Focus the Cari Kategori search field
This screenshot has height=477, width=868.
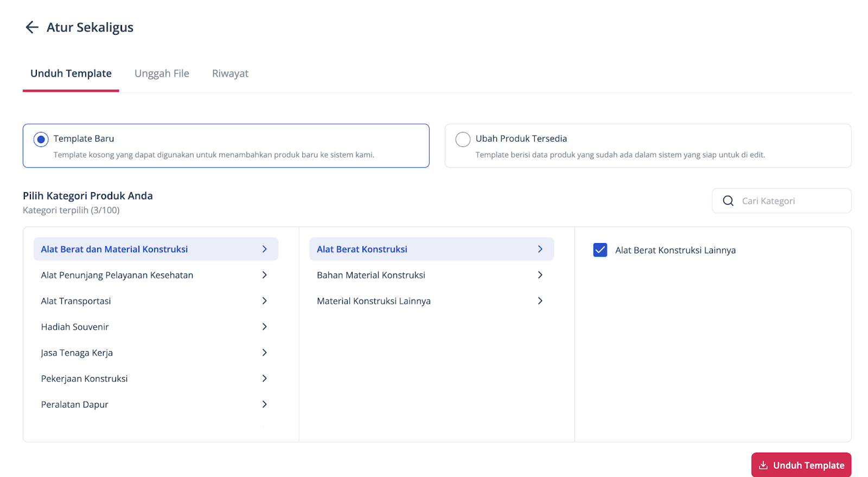point(781,201)
